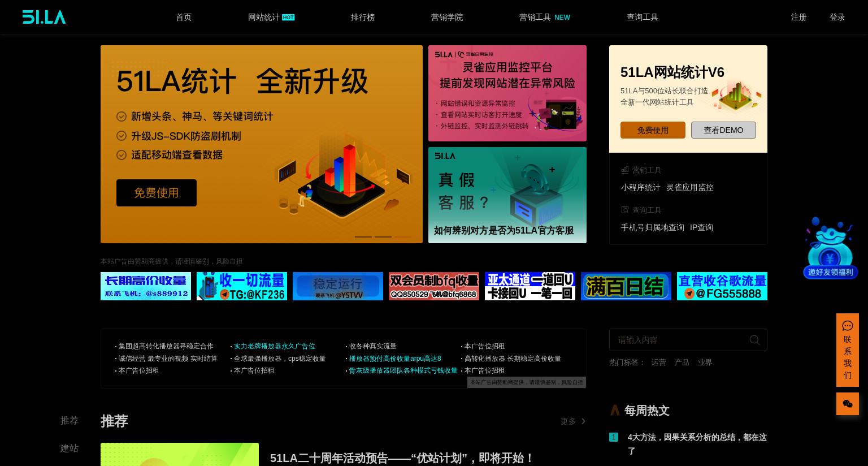Image resolution: width=868 pixels, height=466 pixels.
Task: Click the 联系我们 chat icon button
Action: pos(848,350)
